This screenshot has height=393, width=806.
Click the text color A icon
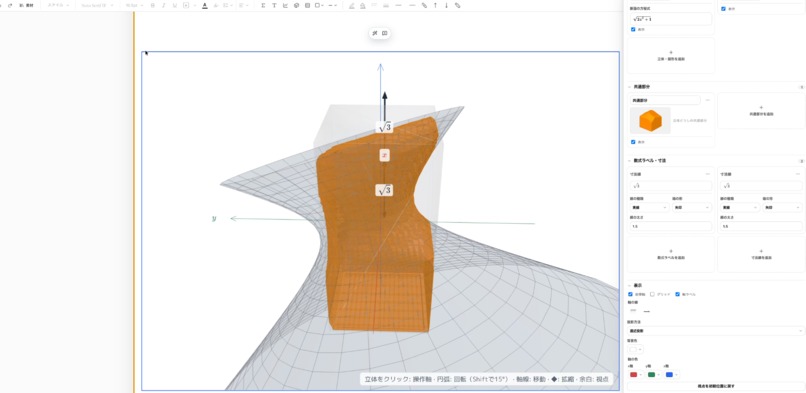tap(205, 5)
